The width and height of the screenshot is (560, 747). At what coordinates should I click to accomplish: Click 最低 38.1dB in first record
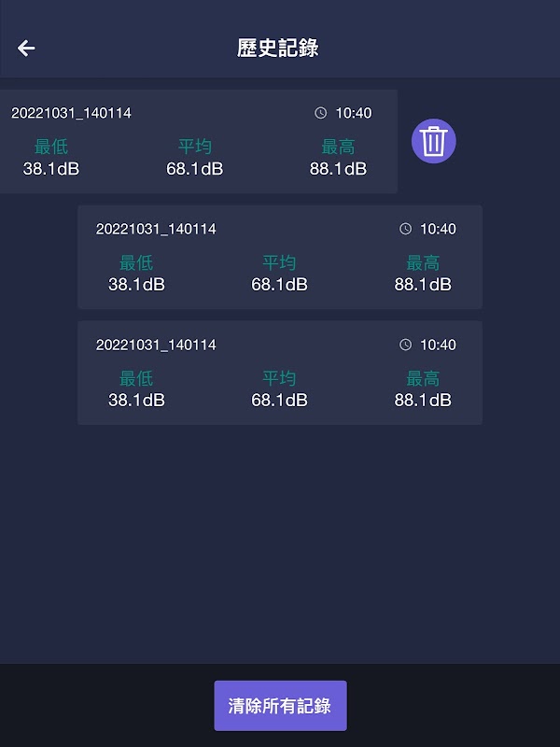click(x=51, y=158)
